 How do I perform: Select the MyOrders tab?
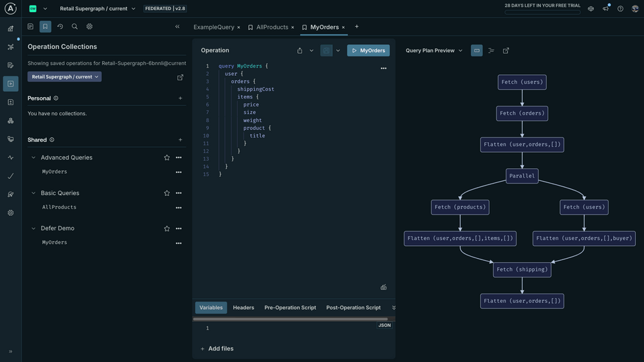pyautogui.click(x=325, y=27)
